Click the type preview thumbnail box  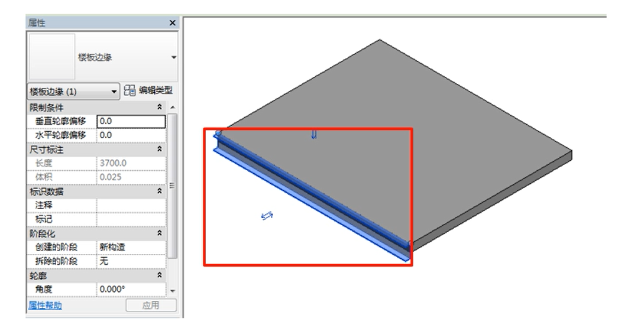pyautogui.click(x=51, y=57)
